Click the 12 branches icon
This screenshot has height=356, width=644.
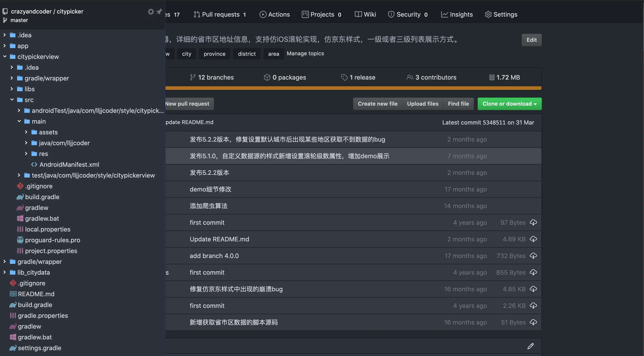(192, 78)
